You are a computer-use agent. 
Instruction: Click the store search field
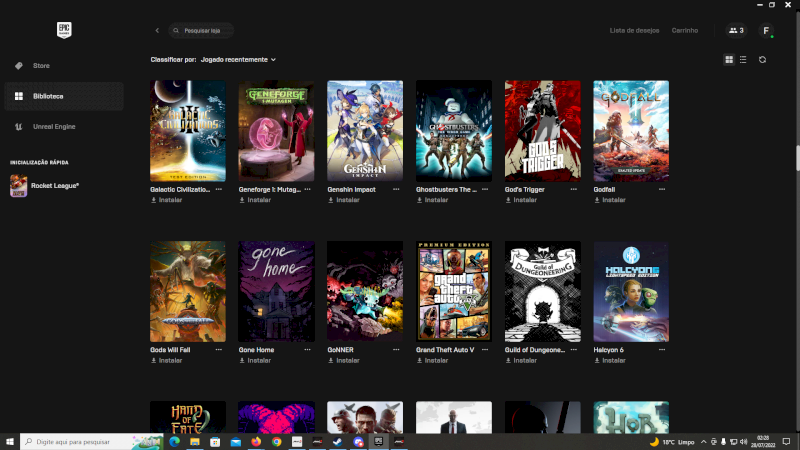coord(205,31)
